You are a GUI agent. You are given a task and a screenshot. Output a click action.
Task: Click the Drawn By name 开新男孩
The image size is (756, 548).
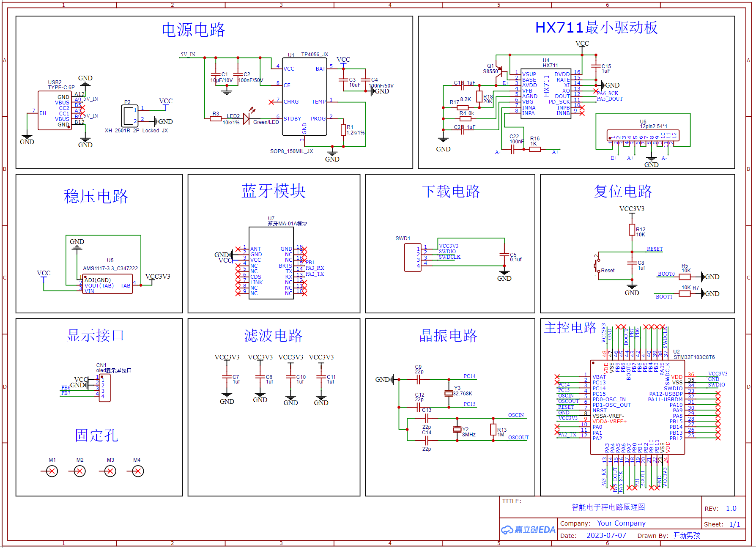(687, 535)
